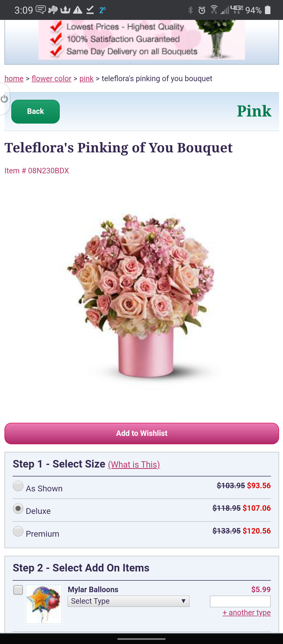Tap the Bluetooth status icon
The image size is (283, 644).
point(191,10)
